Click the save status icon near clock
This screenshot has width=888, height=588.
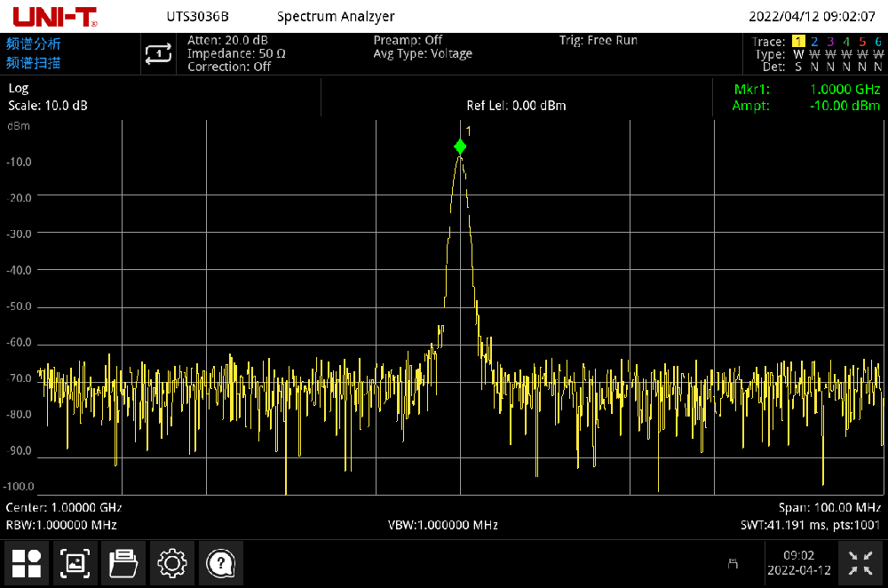(x=733, y=563)
